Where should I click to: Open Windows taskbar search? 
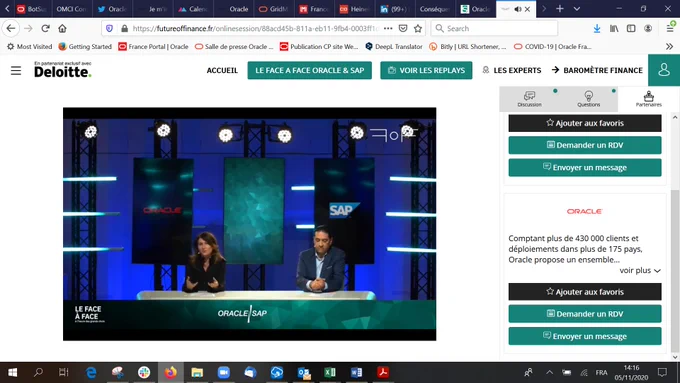38,372
